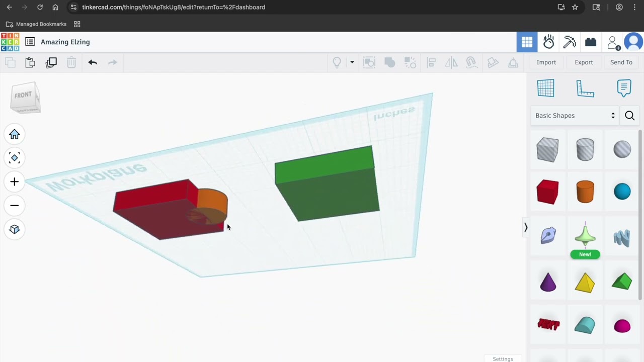Open dropdown arrow next to light bulb

(352, 62)
